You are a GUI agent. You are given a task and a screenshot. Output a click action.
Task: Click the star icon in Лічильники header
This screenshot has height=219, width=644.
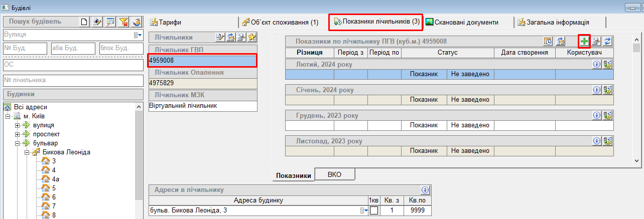click(x=252, y=37)
